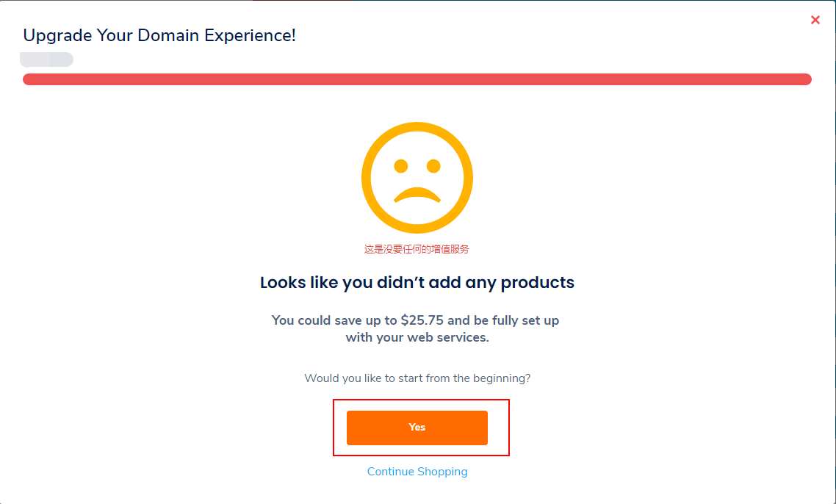Click the sad face's left eye

pos(401,166)
